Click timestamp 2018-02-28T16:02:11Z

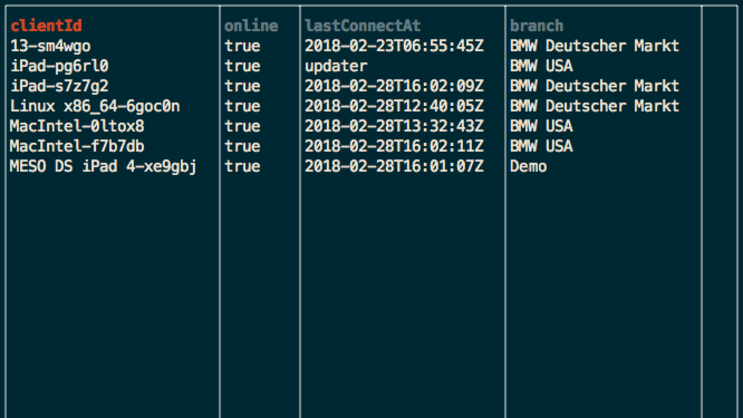click(x=394, y=146)
